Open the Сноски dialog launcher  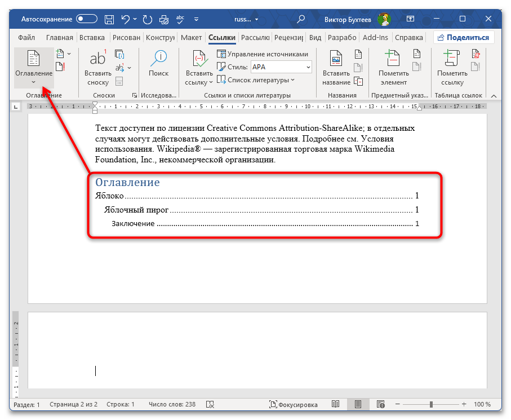click(x=134, y=95)
